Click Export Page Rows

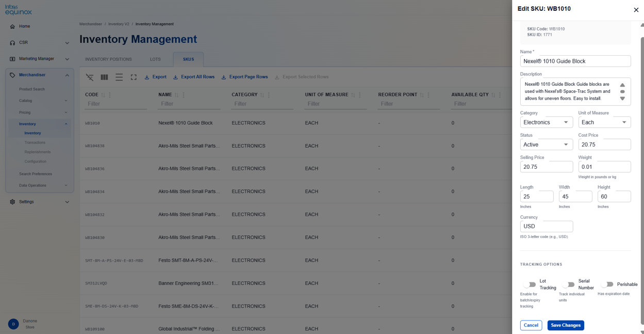pos(244,77)
